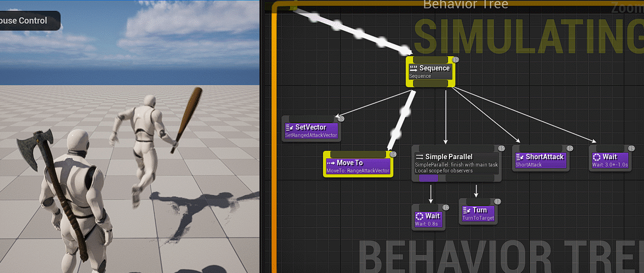Image resolution: width=644 pixels, height=273 pixels.
Task: Click the execution index badge on Move To node
Action: click(393, 154)
